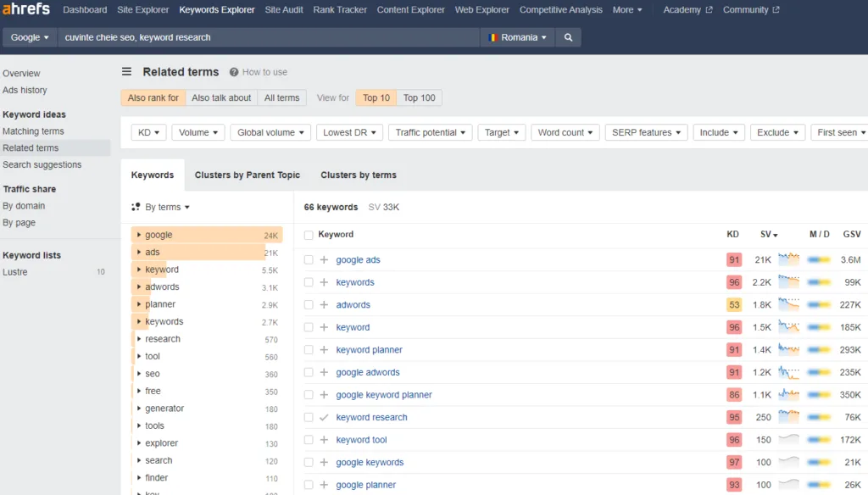Check the keyword research row checkbox
This screenshot has width=868, height=495.
pos(309,418)
